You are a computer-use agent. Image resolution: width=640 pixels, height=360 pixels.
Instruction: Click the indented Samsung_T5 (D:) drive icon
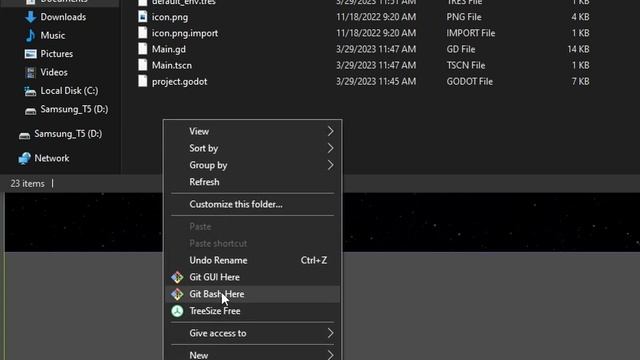31,110
